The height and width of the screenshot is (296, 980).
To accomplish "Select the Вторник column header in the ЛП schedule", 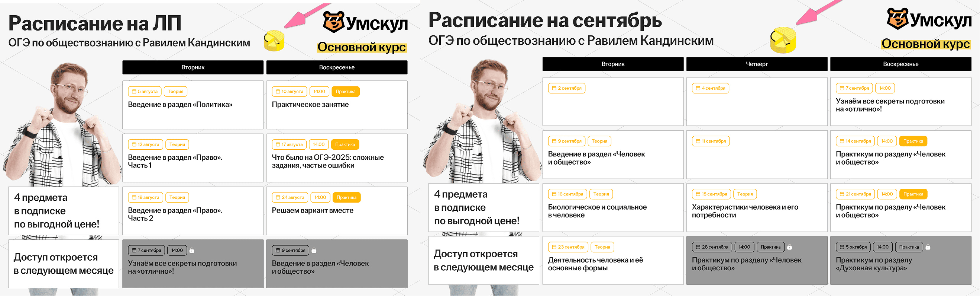I will (193, 67).
